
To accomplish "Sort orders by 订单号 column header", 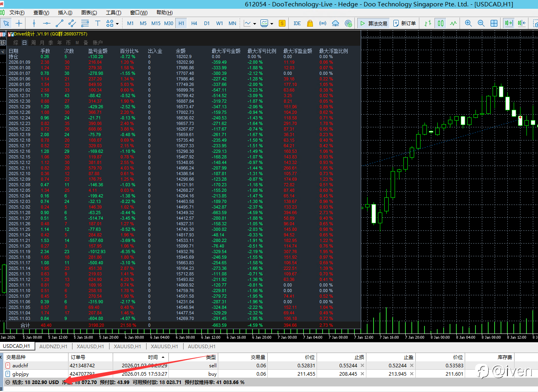I will (90, 357).
